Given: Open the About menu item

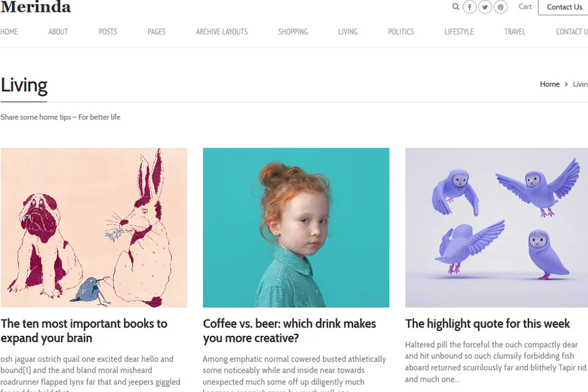Looking at the screenshot, I should coord(58,32).
